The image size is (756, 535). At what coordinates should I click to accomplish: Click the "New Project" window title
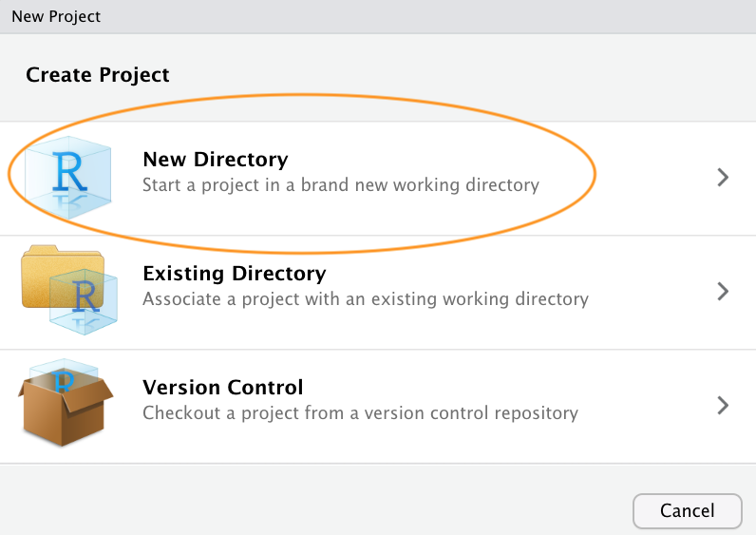tap(55, 16)
